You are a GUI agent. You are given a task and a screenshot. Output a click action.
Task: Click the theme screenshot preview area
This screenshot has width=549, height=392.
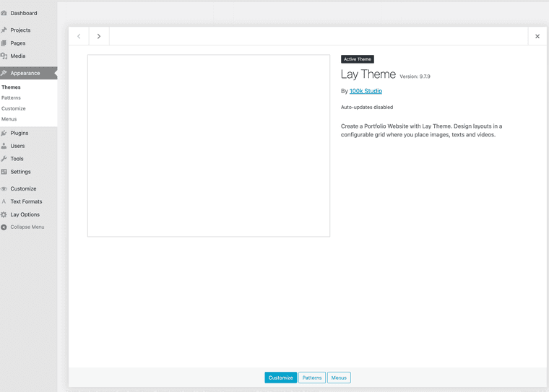(209, 146)
